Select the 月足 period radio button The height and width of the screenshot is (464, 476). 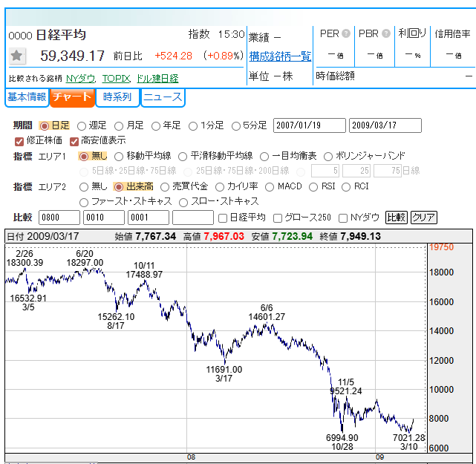coord(119,126)
